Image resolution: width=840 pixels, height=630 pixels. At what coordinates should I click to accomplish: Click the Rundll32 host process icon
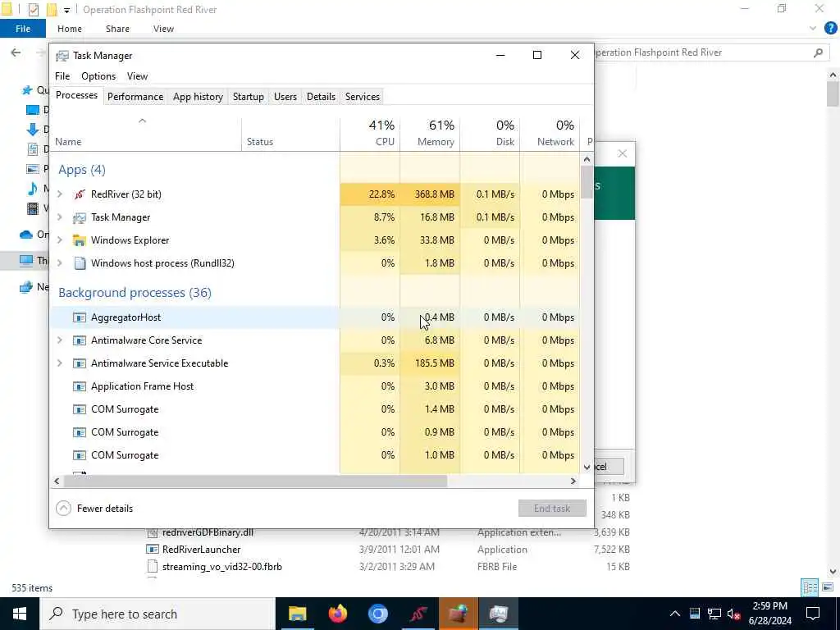click(80, 263)
